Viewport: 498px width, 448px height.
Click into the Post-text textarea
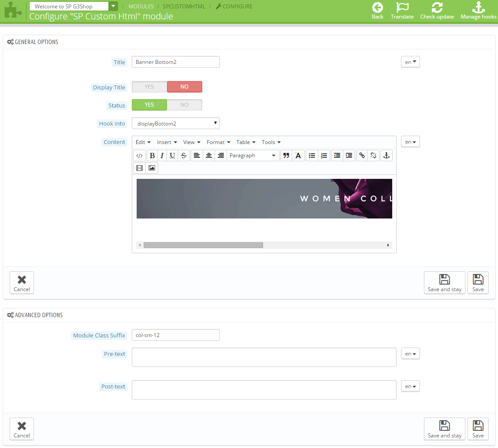tap(264, 390)
